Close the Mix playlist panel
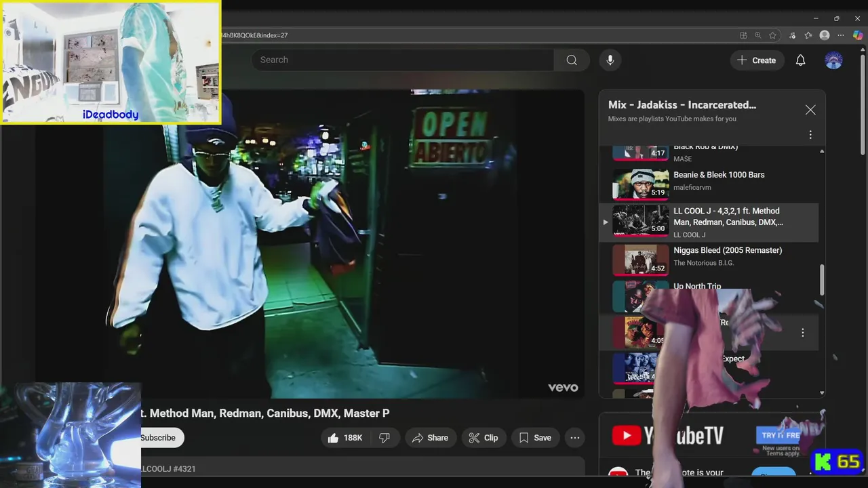 (810, 110)
